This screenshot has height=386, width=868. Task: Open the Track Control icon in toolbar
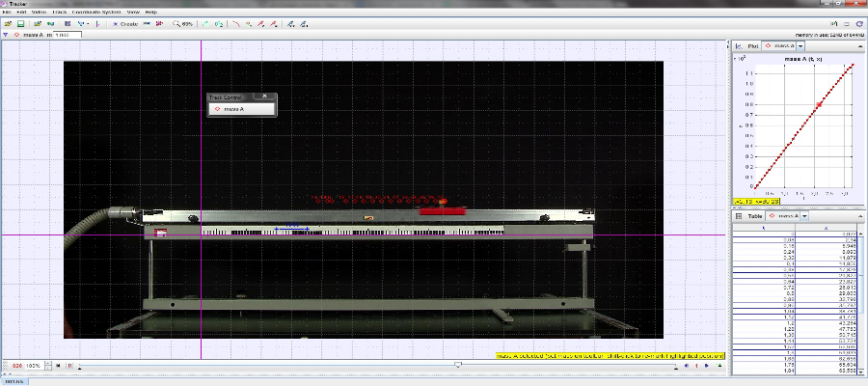[x=147, y=24]
